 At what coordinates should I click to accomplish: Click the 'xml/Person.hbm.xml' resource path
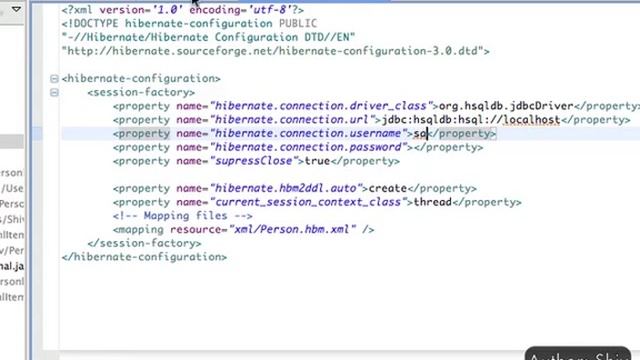292,230
